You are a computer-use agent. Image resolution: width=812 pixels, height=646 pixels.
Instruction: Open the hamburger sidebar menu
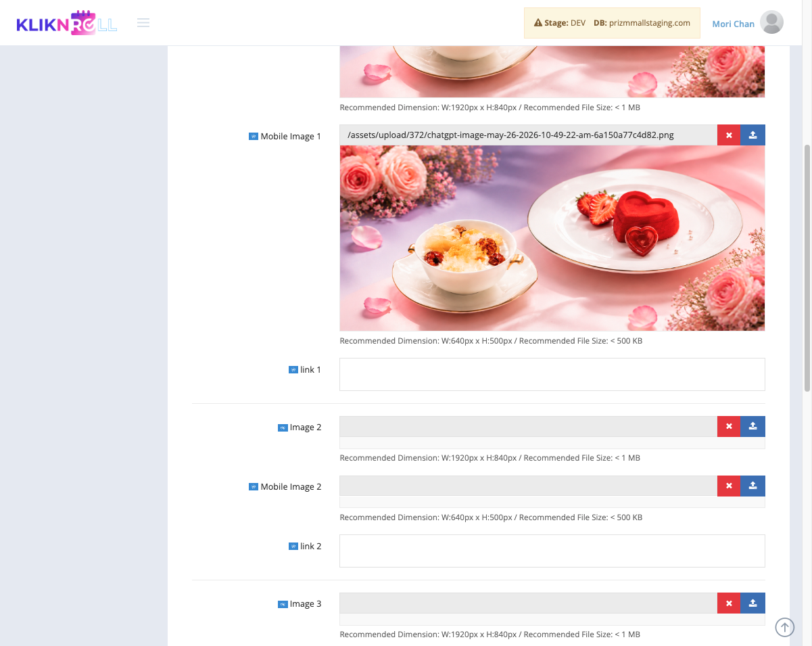[x=143, y=23]
